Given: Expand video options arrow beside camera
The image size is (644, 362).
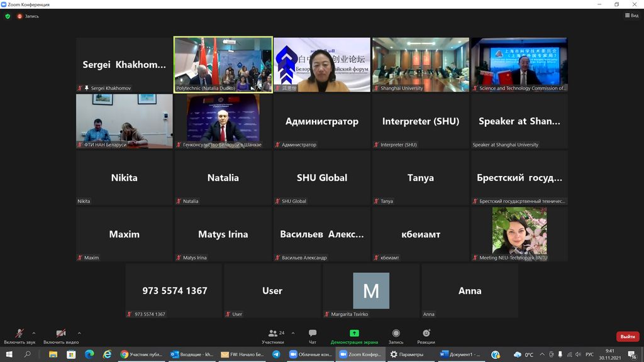Looking at the screenshot, I should pyautogui.click(x=79, y=333).
